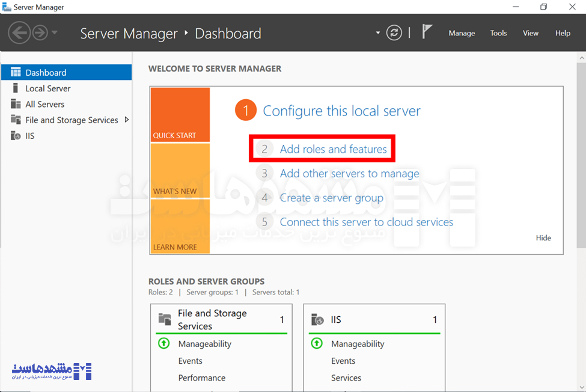Expand File and Storage Services arrow
The image size is (586, 392).
click(127, 120)
